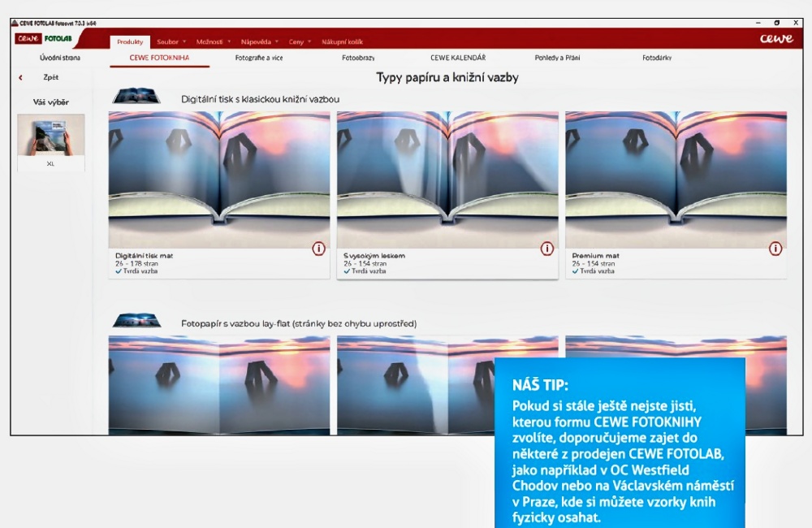Image resolution: width=812 pixels, height=528 pixels.
Task: Click the classic binding book icon
Action: click(136, 96)
